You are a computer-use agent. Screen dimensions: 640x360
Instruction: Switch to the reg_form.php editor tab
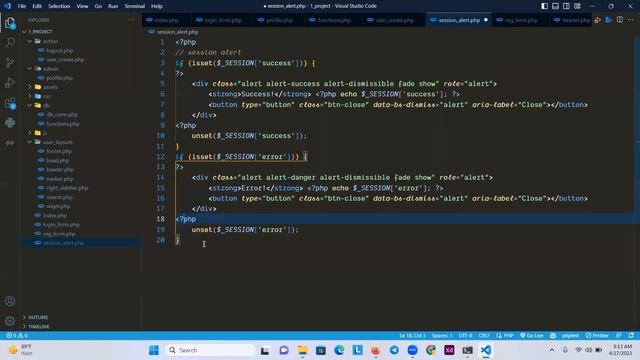(521, 20)
